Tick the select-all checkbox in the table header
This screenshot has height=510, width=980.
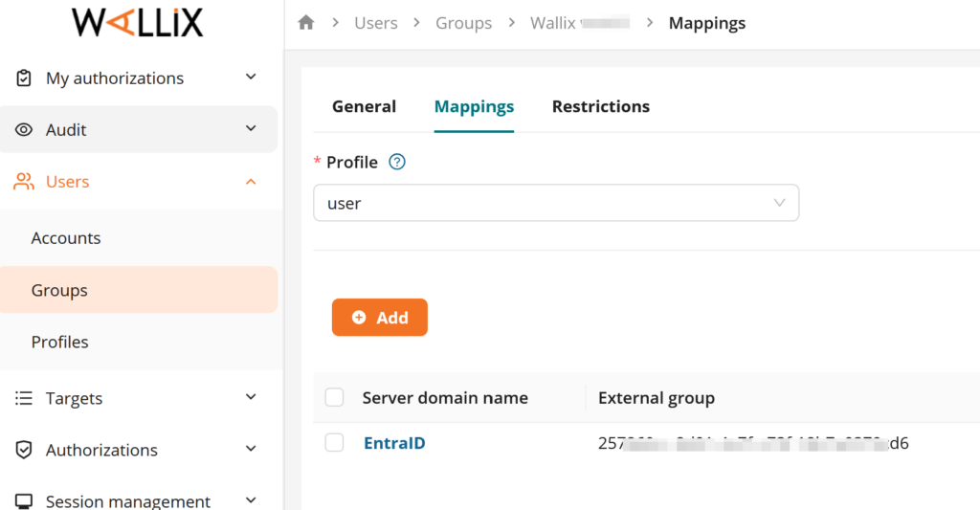pos(334,397)
